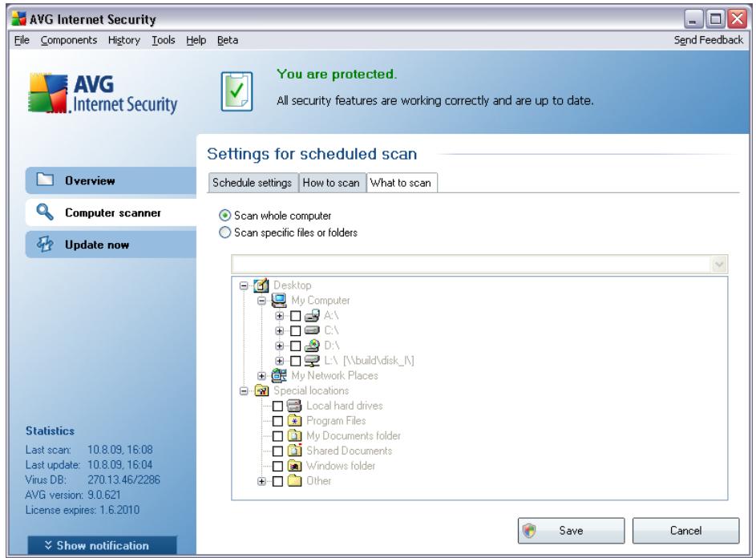The height and width of the screenshot is (558, 756).
Task: Click the Special locations folder icon
Action: point(261,390)
